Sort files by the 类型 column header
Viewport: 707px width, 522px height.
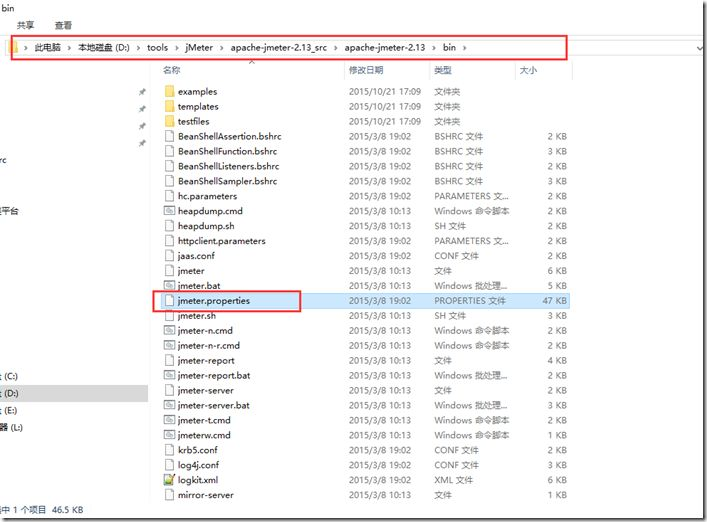pos(443,70)
